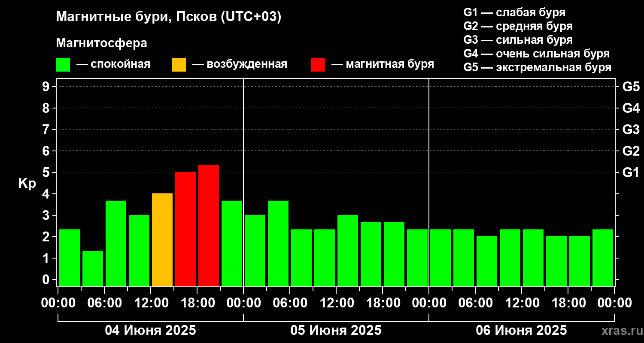The width and height of the screenshot is (644, 343).
Task: Select the line 'G4 — очень сильная буря'
Action: tap(537, 54)
